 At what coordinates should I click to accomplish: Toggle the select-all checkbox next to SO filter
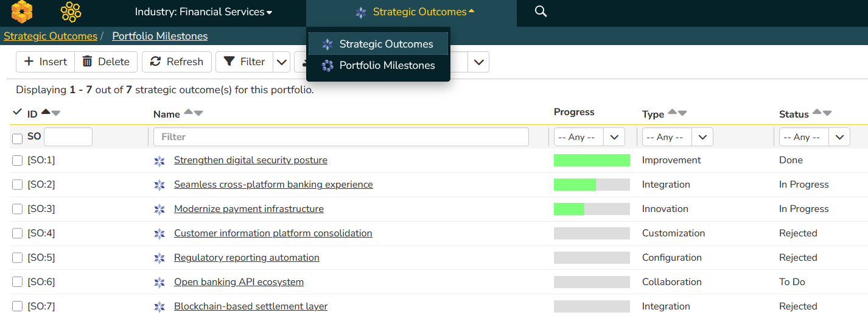[x=18, y=139]
